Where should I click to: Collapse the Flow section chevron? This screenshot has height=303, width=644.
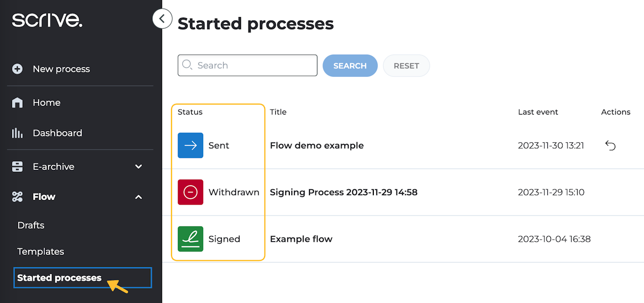click(x=139, y=197)
